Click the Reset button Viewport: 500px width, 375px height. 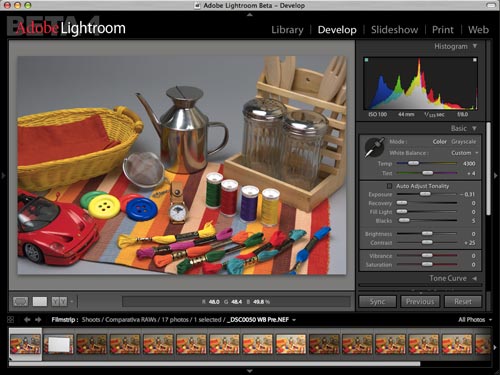463,302
